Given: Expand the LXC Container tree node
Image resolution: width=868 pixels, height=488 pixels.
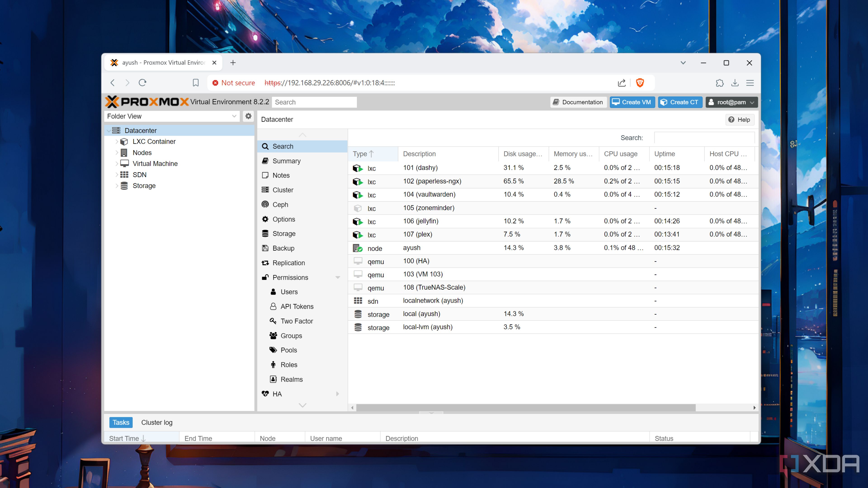Looking at the screenshot, I should click(x=117, y=141).
